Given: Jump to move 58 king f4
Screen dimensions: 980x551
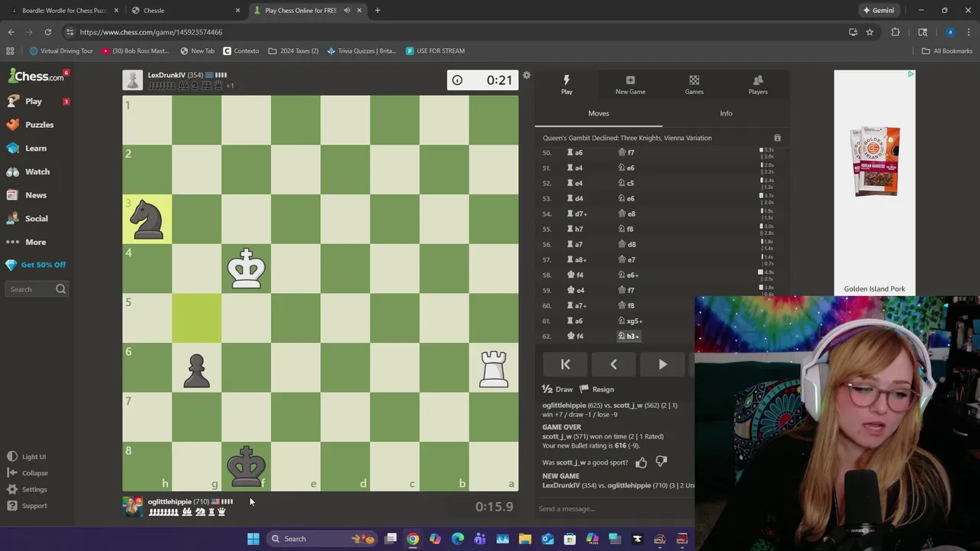Looking at the screenshot, I should pyautogui.click(x=576, y=275).
